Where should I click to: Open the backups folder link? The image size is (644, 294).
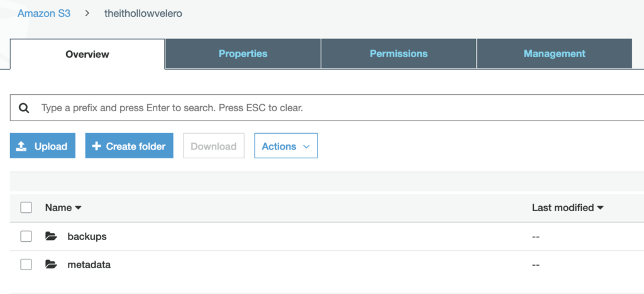[x=87, y=237]
